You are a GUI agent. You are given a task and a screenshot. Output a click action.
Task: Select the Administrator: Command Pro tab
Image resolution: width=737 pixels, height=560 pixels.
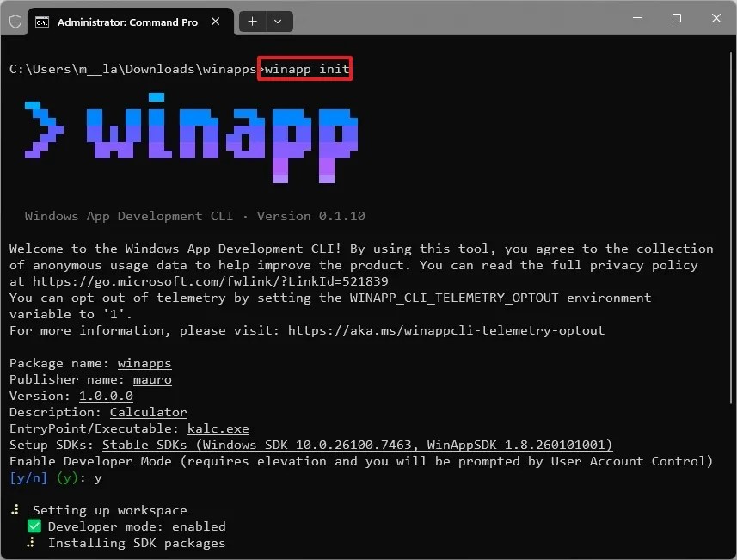(129, 22)
